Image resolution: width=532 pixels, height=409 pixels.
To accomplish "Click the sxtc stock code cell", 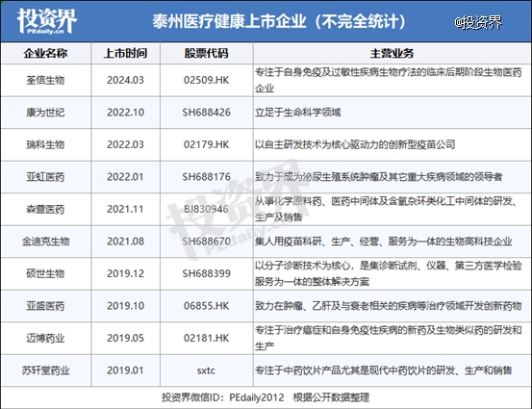I will pyautogui.click(x=206, y=371).
